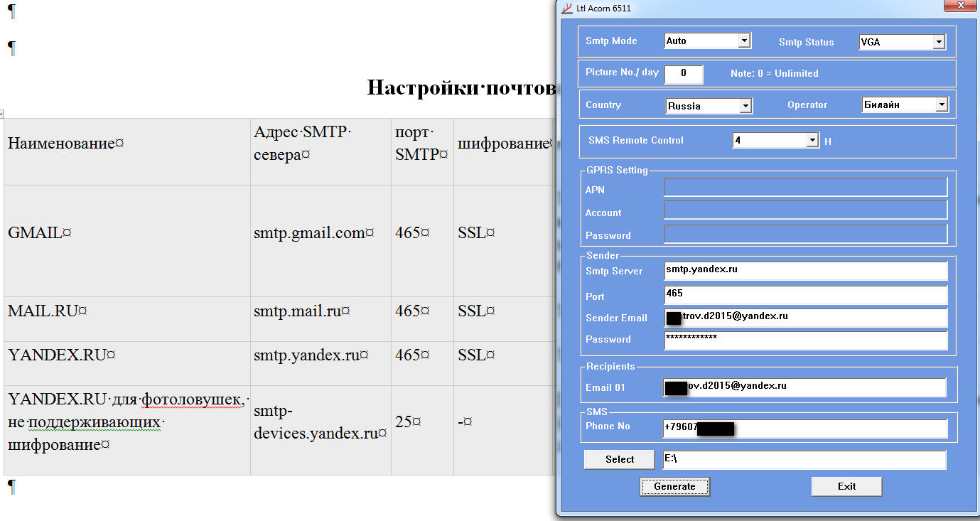Click the smtp.gmail.com table cell
The width and height of the screenshot is (980, 521).
(321, 241)
